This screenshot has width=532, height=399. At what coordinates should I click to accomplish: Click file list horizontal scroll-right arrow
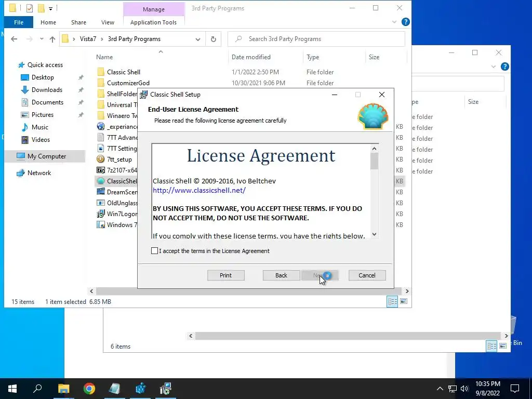coord(407,291)
